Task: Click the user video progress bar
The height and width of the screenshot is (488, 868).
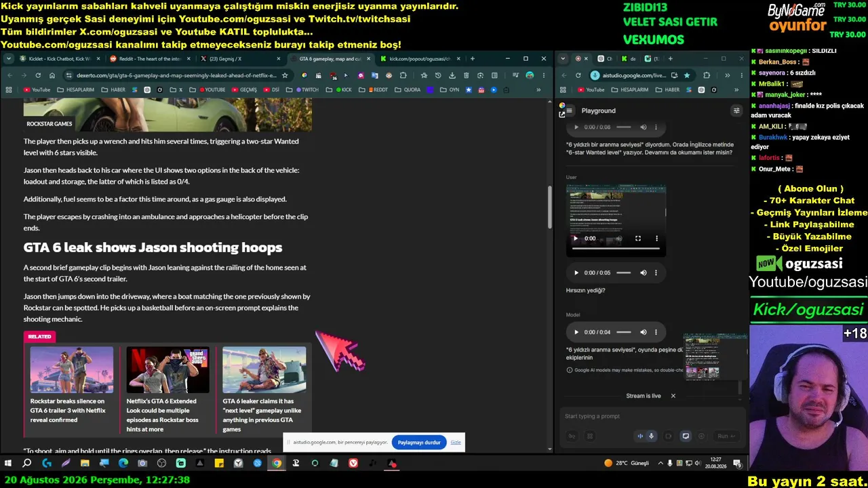Action: click(x=616, y=249)
